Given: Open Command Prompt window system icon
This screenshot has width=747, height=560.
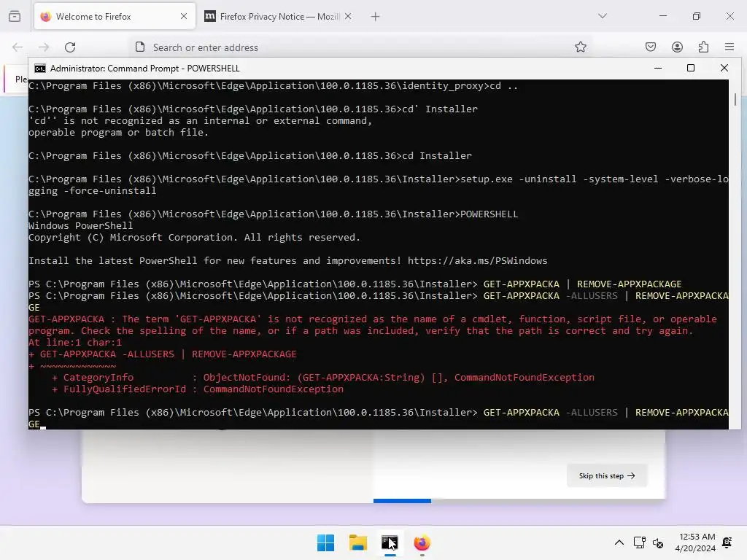Looking at the screenshot, I should point(40,69).
